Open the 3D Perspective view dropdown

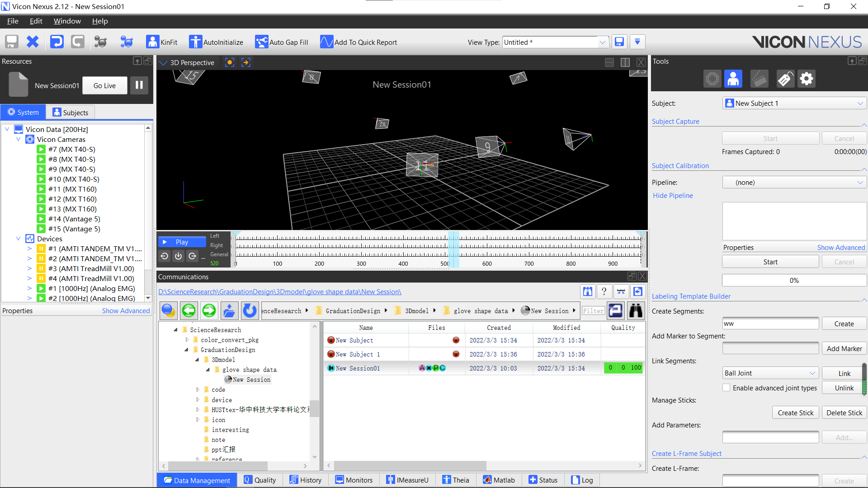click(x=164, y=63)
